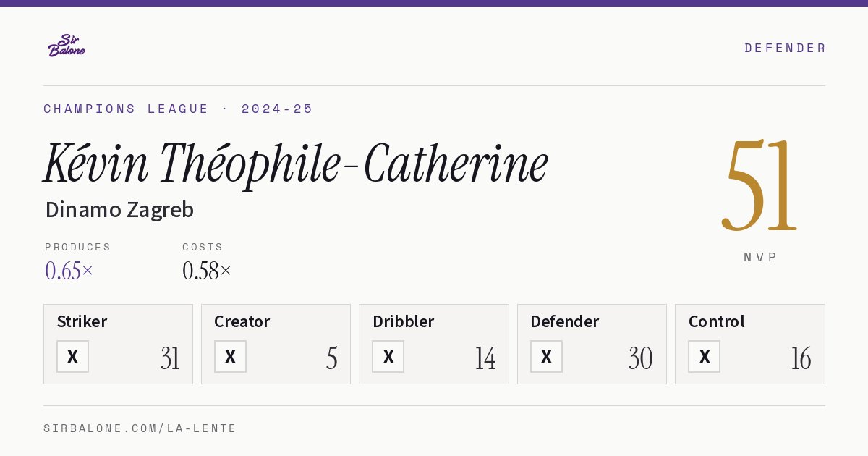The height and width of the screenshot is (456, 868).
Task: Click the Kévin Théophile-Catherine player name
Action: (x=296, y=163)
